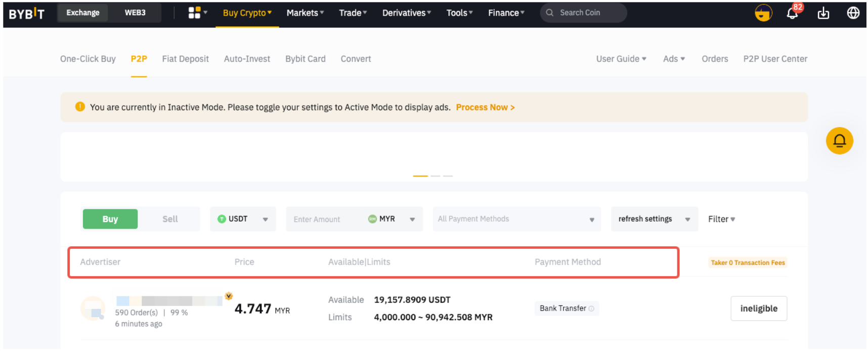Select the Buy toggle

(x=110, y=219)
